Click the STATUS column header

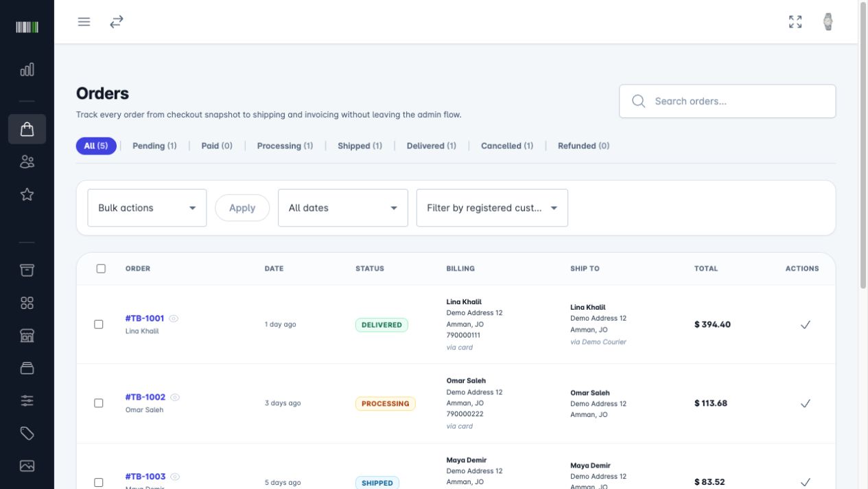tap(370, 269)
